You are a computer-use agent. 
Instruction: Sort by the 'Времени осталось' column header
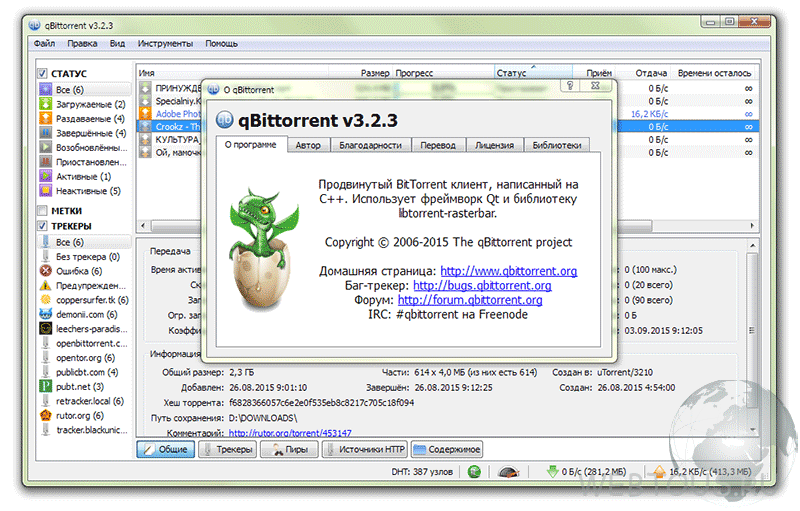[x=714, y=73]
